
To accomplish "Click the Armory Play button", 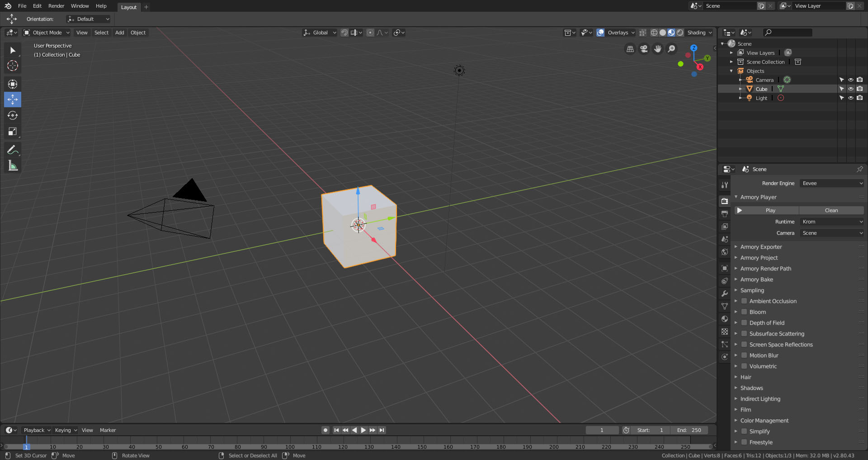I will 767,210.
